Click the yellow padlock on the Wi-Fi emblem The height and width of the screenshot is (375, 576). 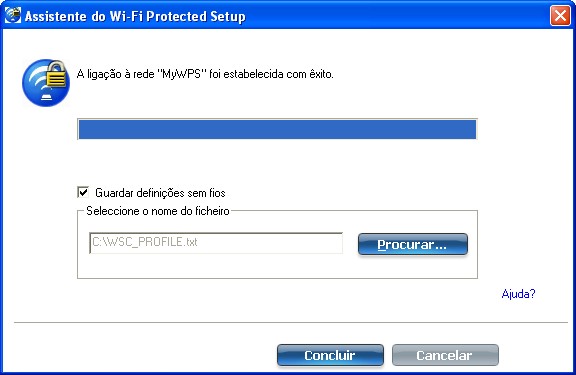tap(56, 75)
